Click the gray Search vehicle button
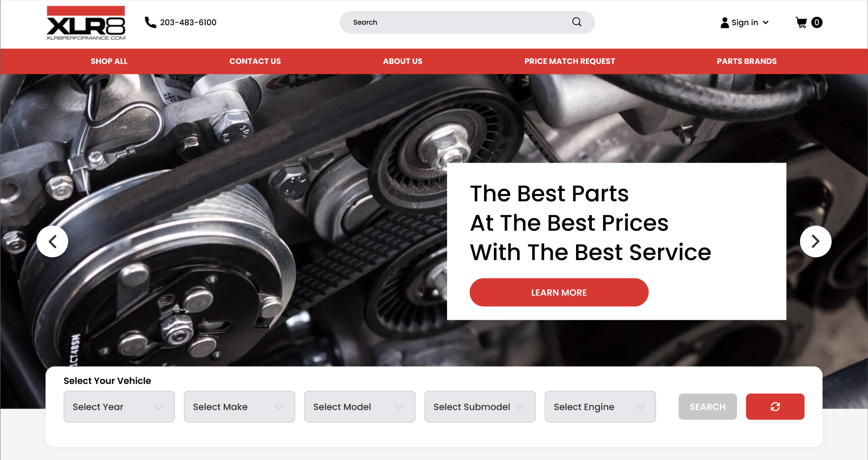The height and width of the screenshot is (460, 868). point(707,407)
